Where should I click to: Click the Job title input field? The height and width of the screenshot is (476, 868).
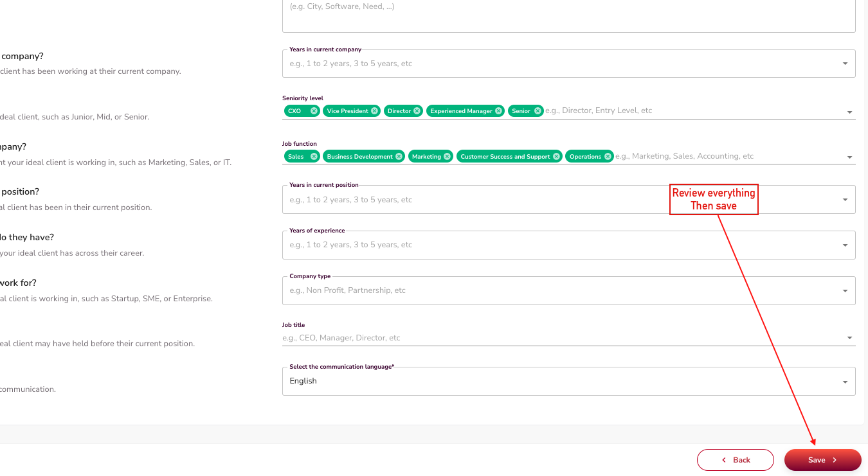(559, 338)
